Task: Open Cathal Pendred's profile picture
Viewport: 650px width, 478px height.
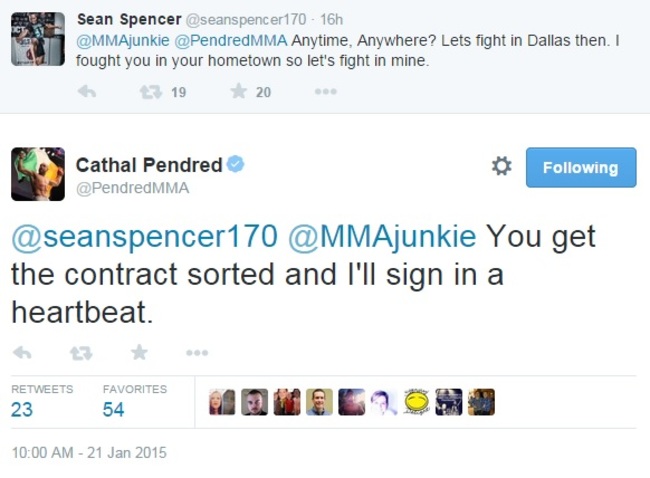Action: [x=38, y=174]
